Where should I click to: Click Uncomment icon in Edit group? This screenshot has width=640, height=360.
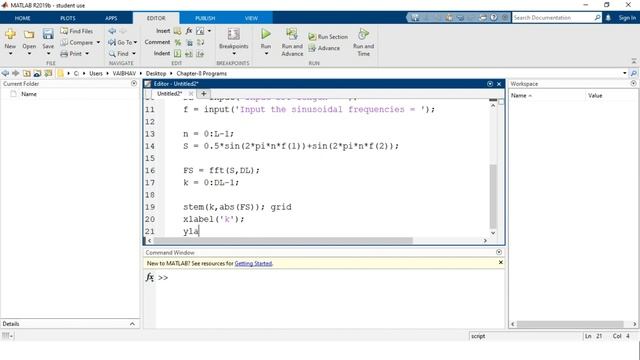(x=189, y=42)
